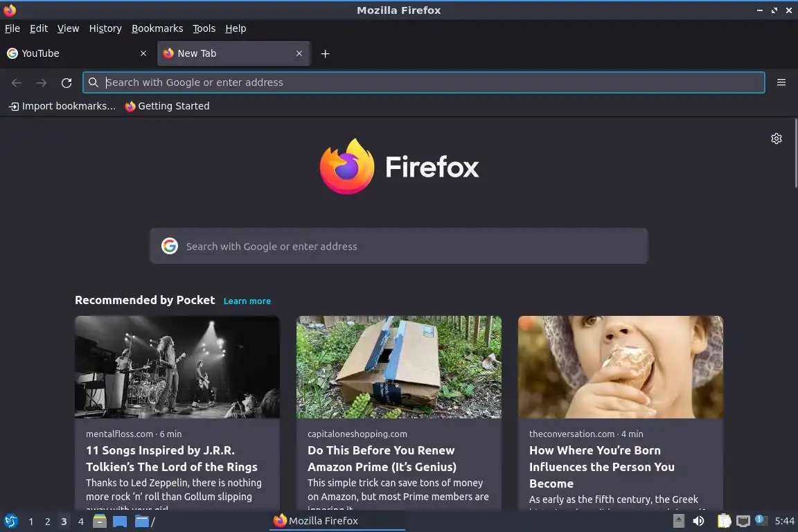Image resolution: width=798 pixels, height=532 pixels.
Task: Switch to the YouTube tab
Action: [77, 53]
